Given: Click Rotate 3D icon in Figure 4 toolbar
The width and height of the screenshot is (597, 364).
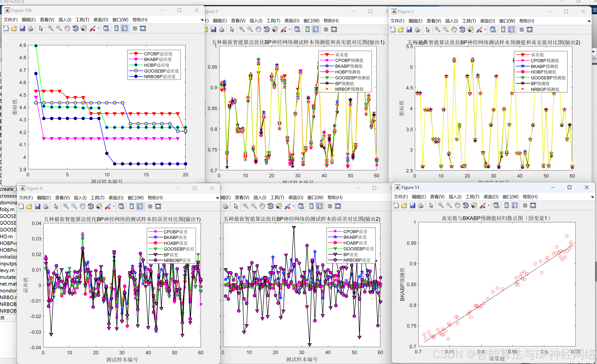Looking at the screenshot, I should tap(91, 207).
